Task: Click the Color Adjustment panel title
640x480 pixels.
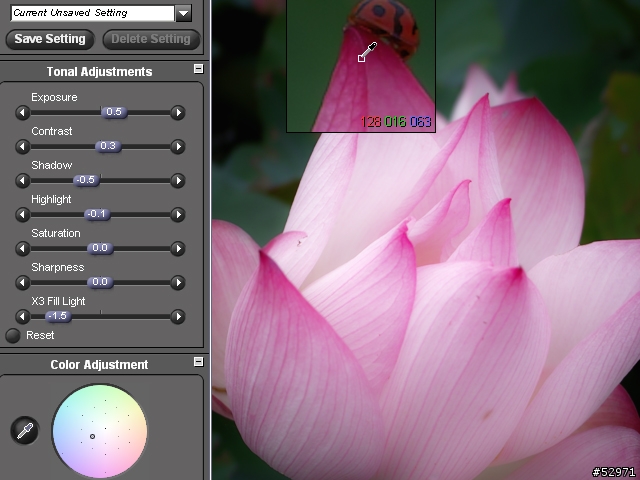Action: coord(99,364)
